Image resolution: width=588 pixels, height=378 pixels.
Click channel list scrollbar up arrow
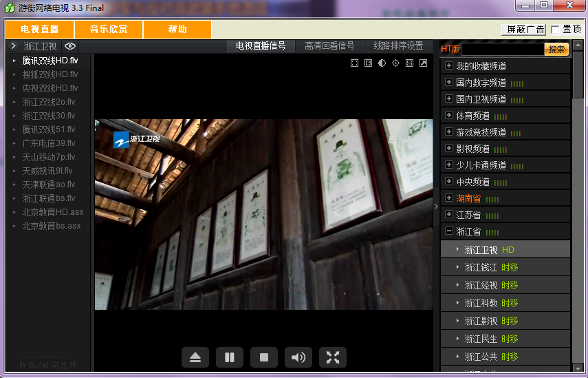coord(578,45)
